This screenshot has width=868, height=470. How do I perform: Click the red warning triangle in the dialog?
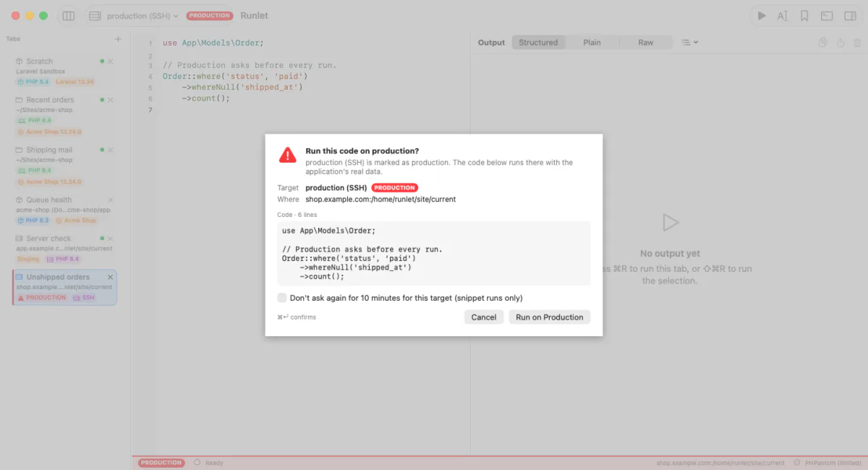288,155
